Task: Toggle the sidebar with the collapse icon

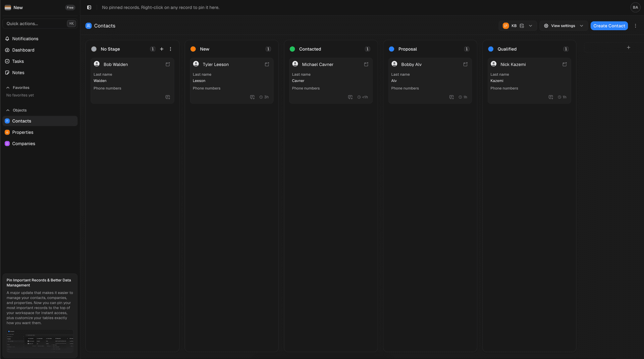Action: pyautogui.click(x=89, y=7)
